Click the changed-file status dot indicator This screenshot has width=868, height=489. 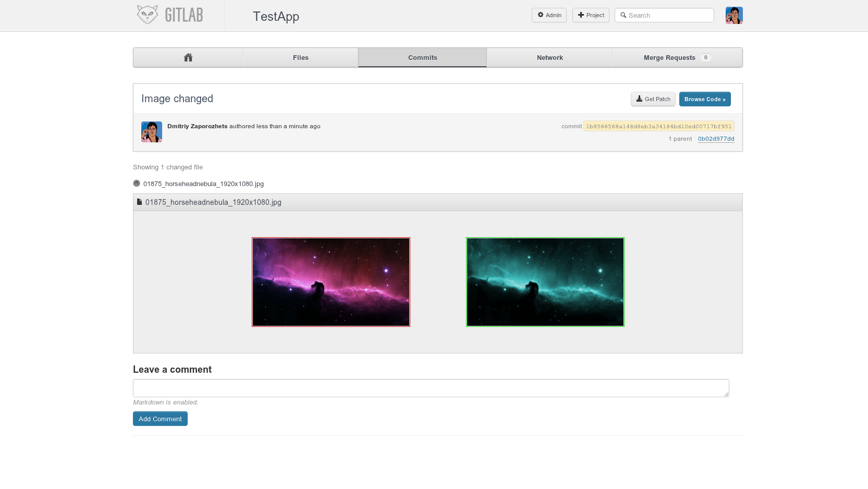pyautogui.click(x=137, y=183)
